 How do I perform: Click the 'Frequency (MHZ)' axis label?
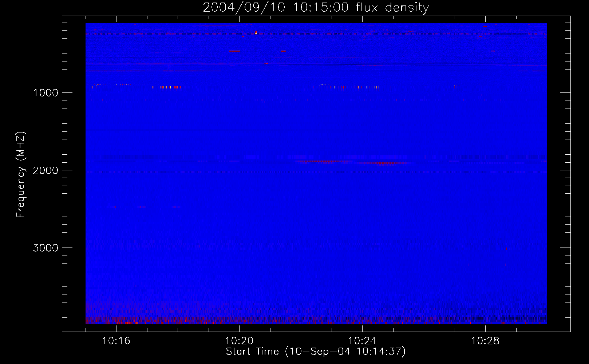[x=21, y=174]
